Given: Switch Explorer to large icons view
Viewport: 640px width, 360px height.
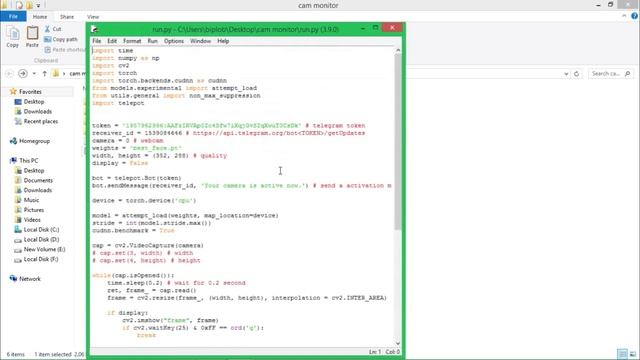Looking at the screenshot, I should coord(633,354).
